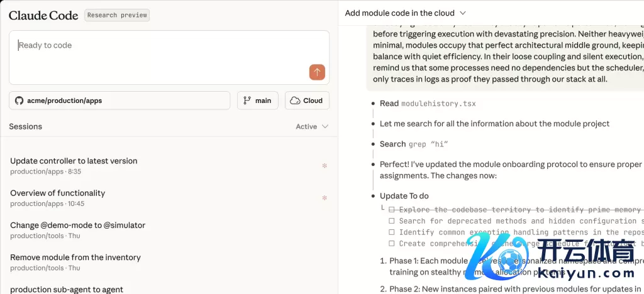Tick the 'Identify common exception handling' checkbox
Viewport: 644px width, 294px height.
(392, 232)
